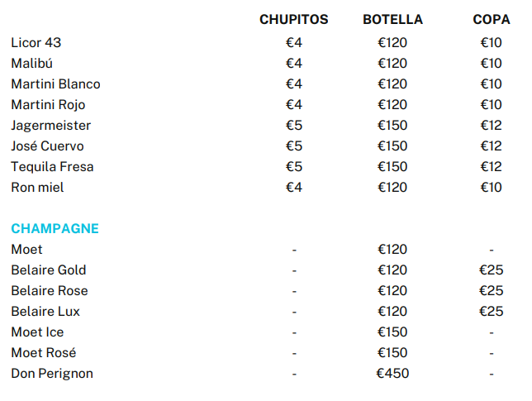The width and height of the screenshot is (532, 401).
Task: Click the BOTELLA column header
Action: (x=392, y=20)
